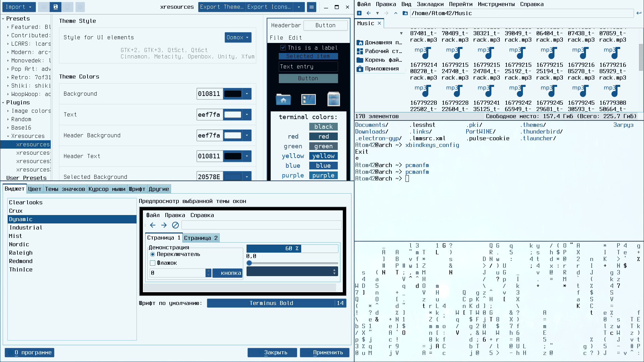Select the mp3 file 1677930850664_track.mp3
The image size is (644, 362).
(x=612, y=98)
